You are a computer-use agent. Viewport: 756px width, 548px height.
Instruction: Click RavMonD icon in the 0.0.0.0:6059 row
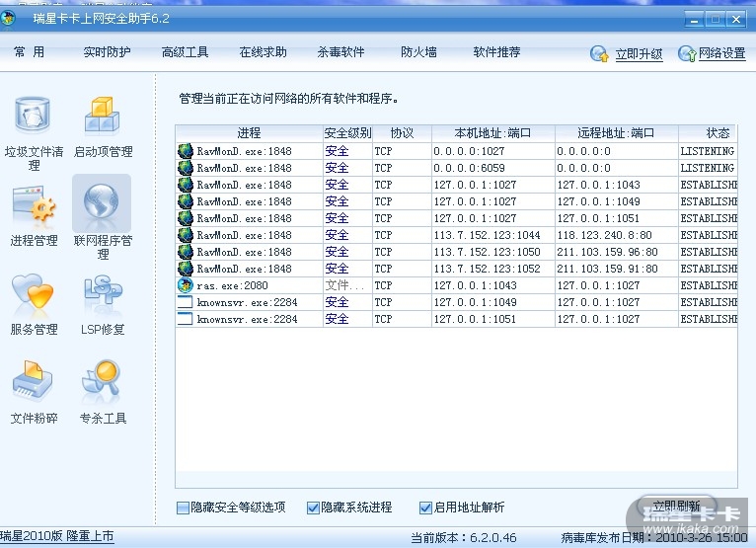(186, 168)
